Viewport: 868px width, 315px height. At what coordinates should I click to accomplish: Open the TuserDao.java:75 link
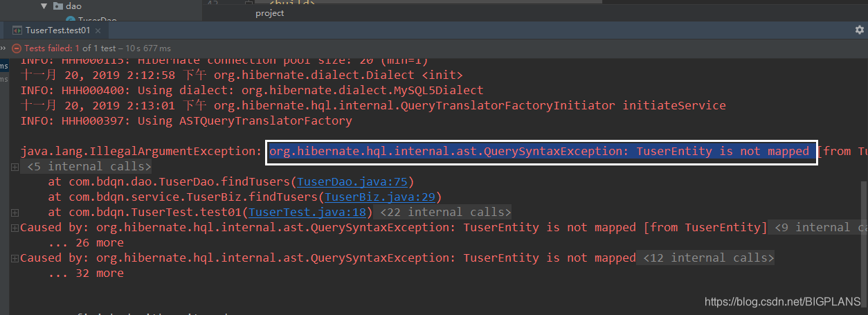(352, 181)
